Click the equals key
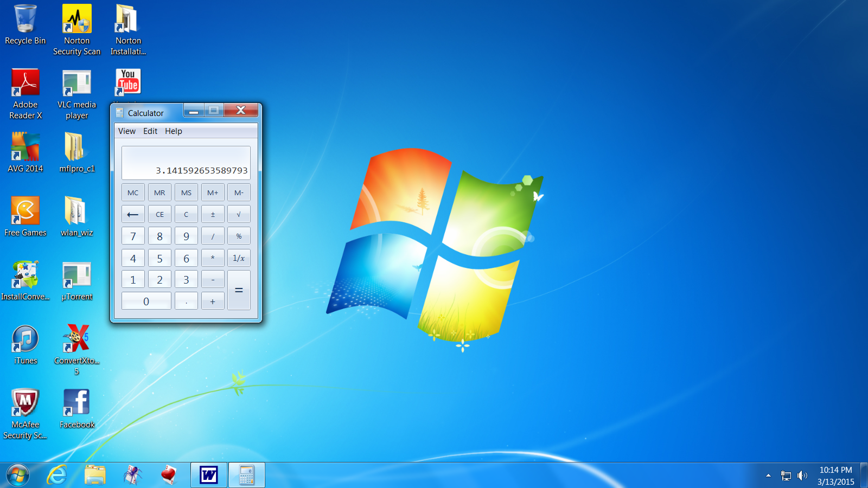 click(x=239, y=290)
